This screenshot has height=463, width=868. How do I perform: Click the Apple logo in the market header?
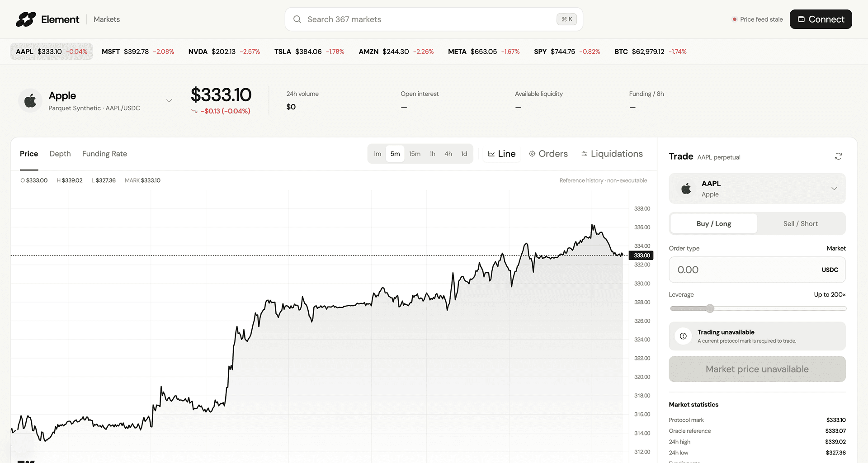(x=30, y=100)
